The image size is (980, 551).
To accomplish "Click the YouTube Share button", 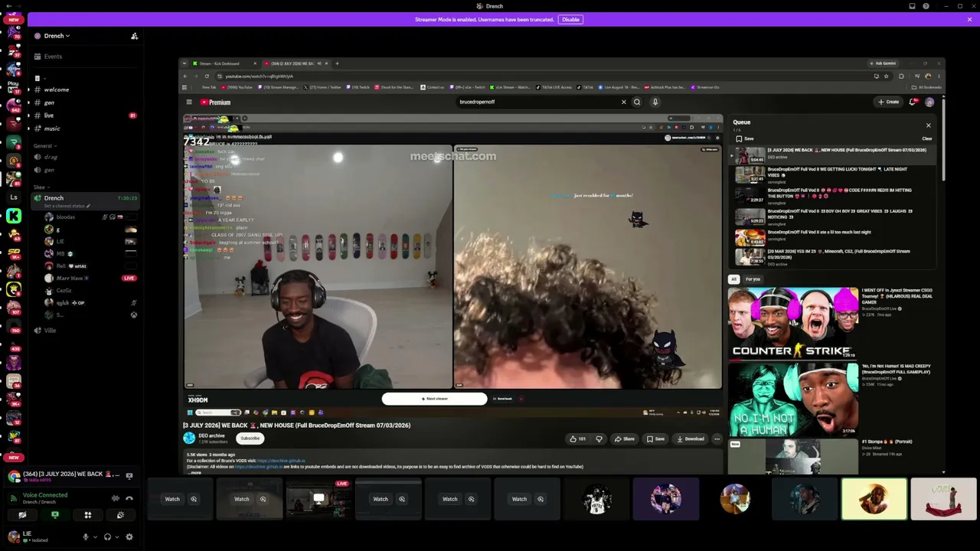I will (x=624, y=439).
